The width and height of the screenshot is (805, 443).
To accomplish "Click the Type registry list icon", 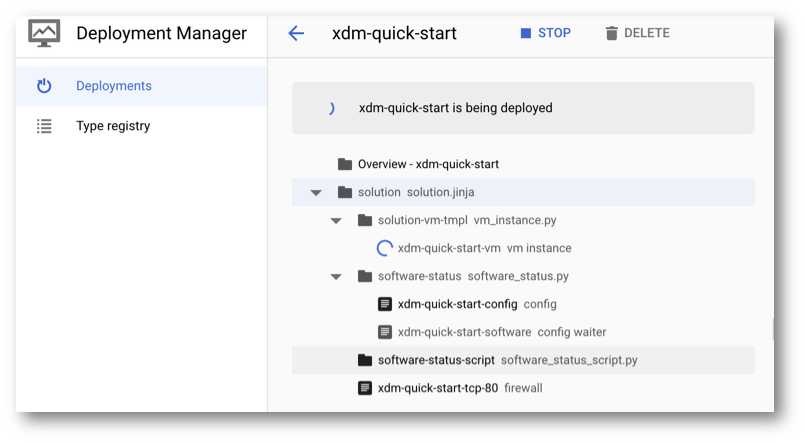I will tap(44, 126).
